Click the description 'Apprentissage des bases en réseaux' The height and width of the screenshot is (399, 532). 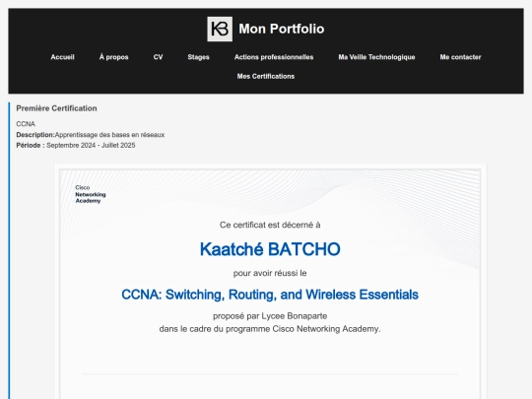[x=109, y=135]
